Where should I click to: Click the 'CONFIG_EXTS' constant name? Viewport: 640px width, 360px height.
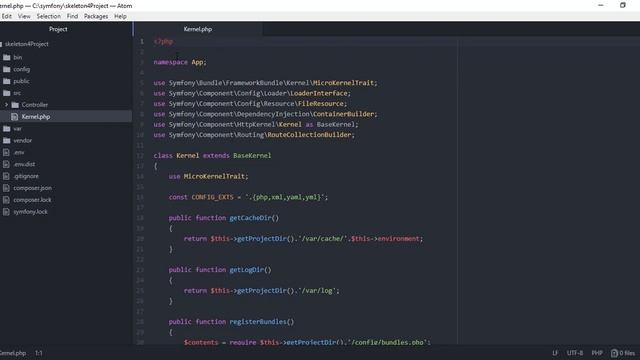(x=213, y=198)
